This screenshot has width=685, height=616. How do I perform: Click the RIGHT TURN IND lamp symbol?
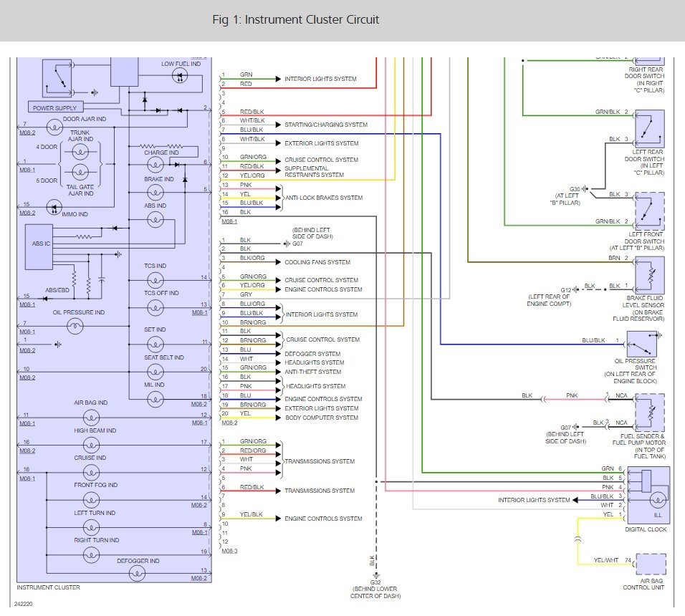tap(91, 555)
